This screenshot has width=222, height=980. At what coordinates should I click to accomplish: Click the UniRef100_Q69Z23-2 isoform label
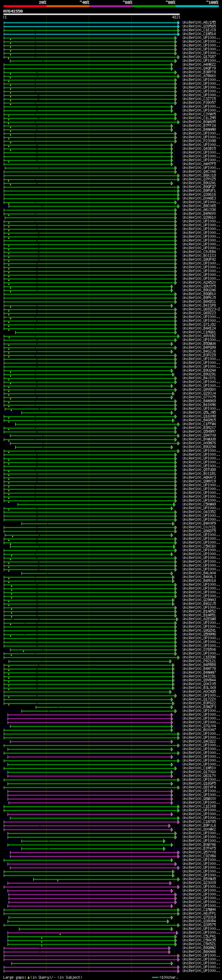201,309
